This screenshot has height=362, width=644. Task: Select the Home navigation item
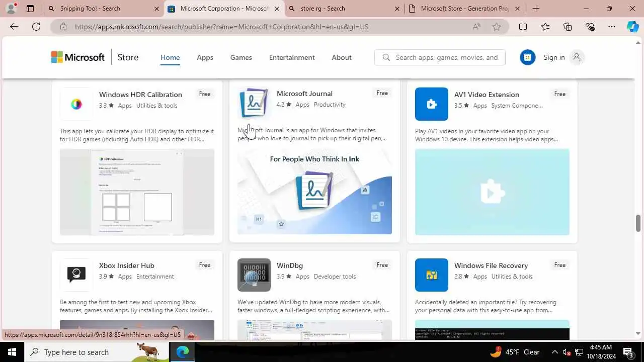[170, 57]
